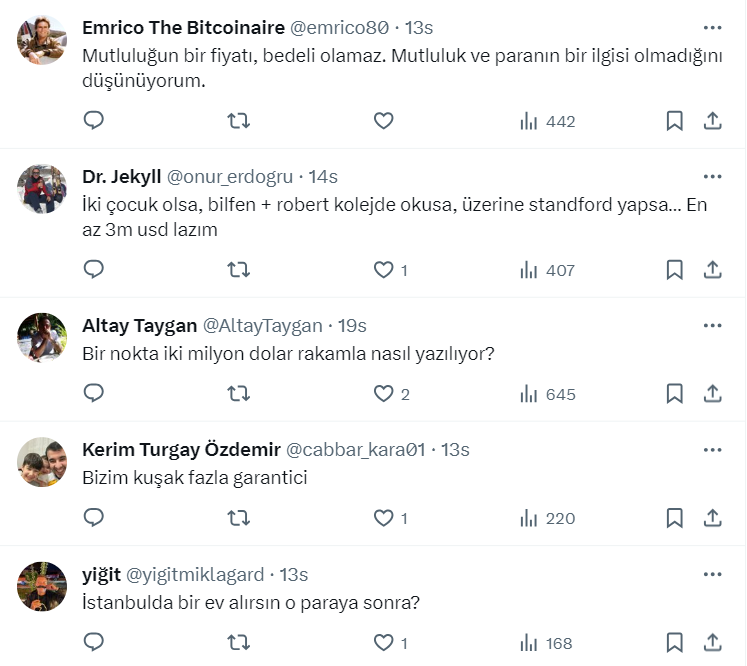Open more options for Emrico's tweet

point(712,28)
